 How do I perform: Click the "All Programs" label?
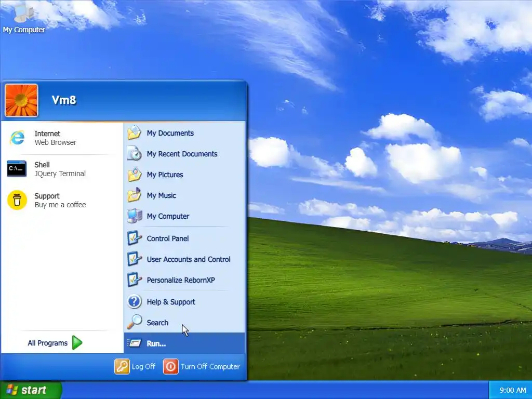coord(47,343)
